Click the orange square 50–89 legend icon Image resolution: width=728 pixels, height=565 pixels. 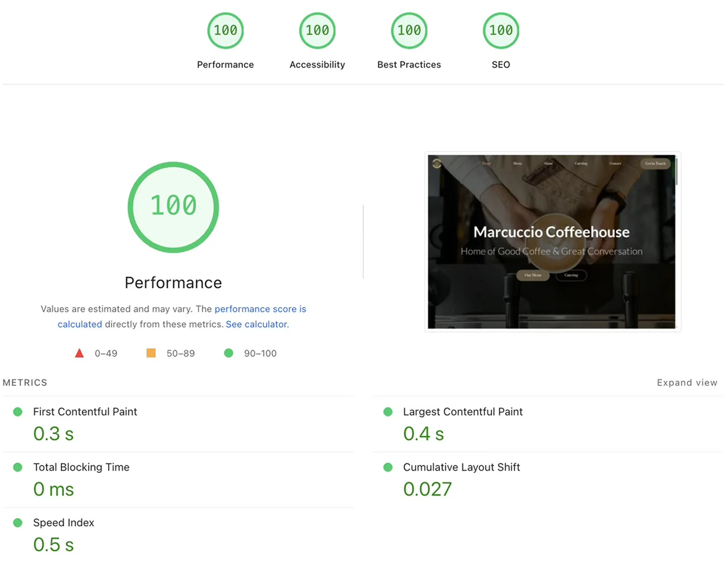pos(151,353)
